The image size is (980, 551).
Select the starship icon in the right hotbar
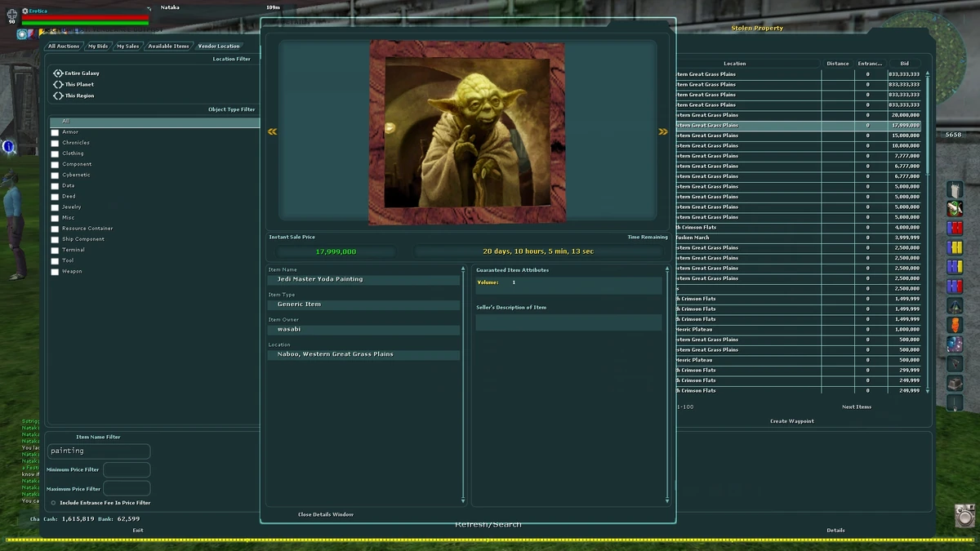(954, 308)
